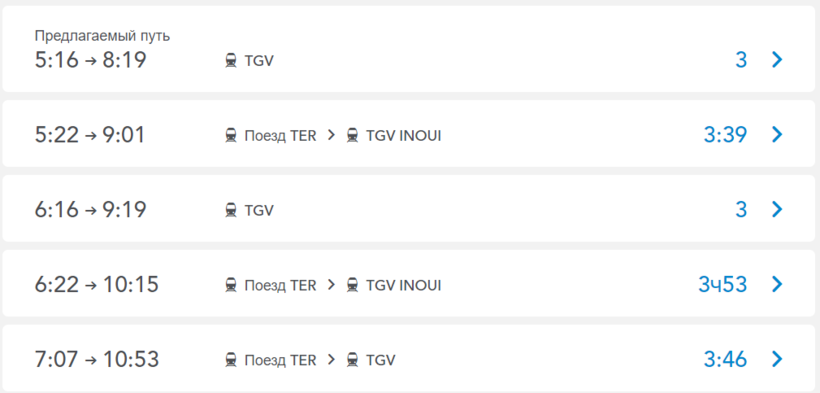The image size is (820, 393).
Task: Open the chevron for the 6:22 → 10:15 route
Action: click(x=777, y=284)
